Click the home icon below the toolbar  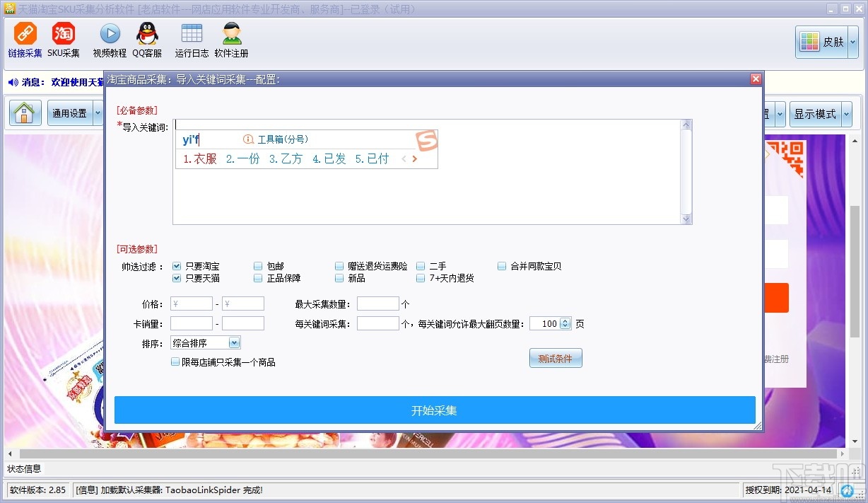25,113
